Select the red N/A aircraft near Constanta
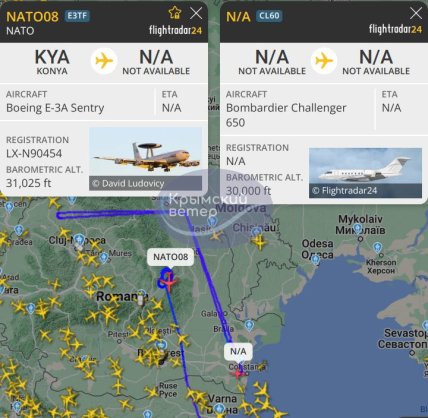Viewport: 428px width, 418px height. (x=238, y=374)
